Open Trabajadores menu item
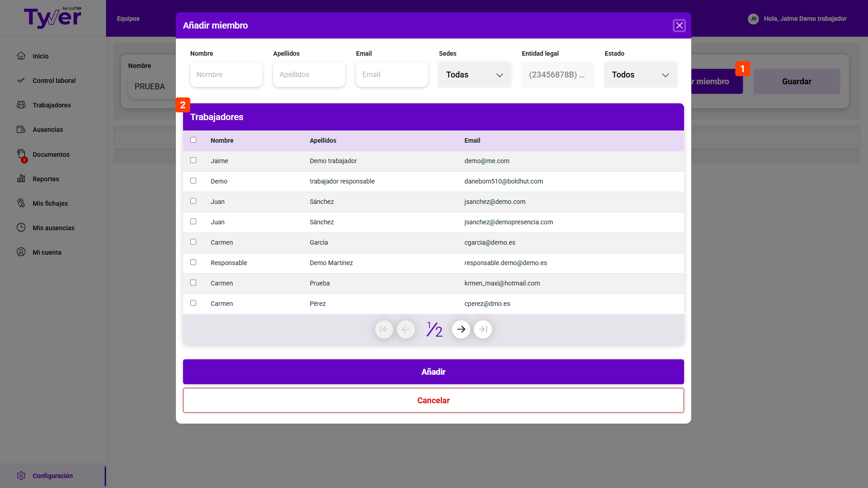This screenshot has width=868, height=488. [x=52, y=105]
